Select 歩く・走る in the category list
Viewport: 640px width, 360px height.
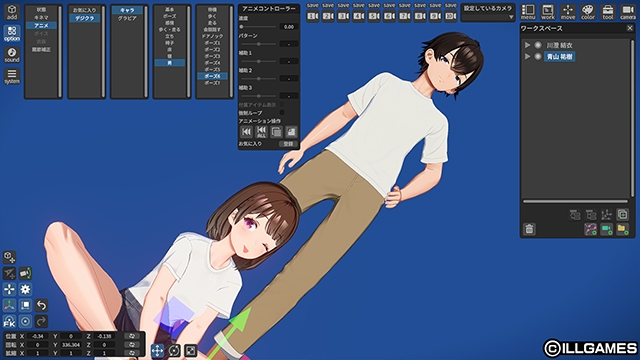point(169,30)
